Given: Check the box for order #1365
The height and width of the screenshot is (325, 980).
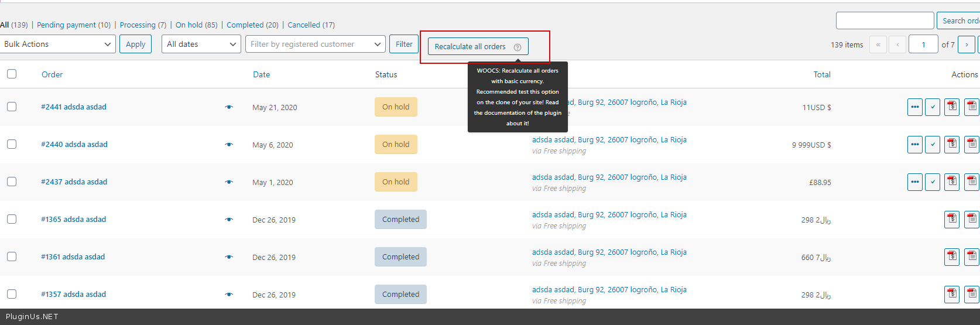Looking at the screenshot, I should [x=12, y=219].
